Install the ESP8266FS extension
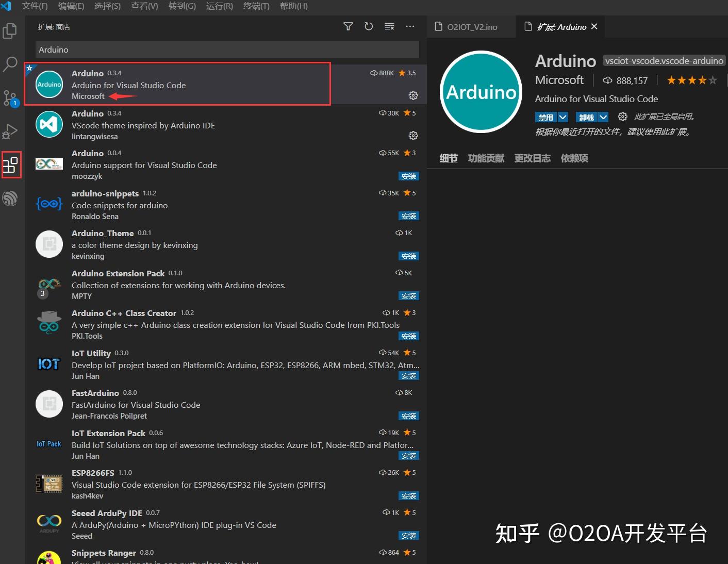Screen dimensions: 728x564 pos(409,496)
